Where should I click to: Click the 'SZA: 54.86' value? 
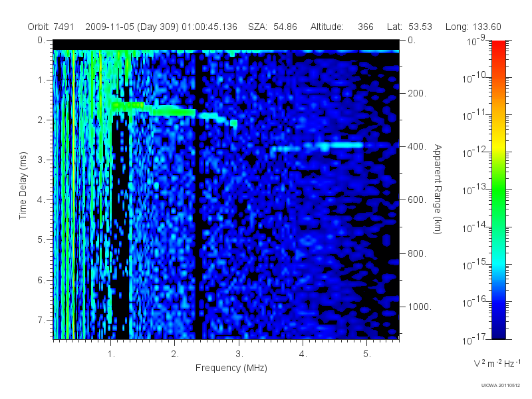pyautogui.click(x=273, y=27)
